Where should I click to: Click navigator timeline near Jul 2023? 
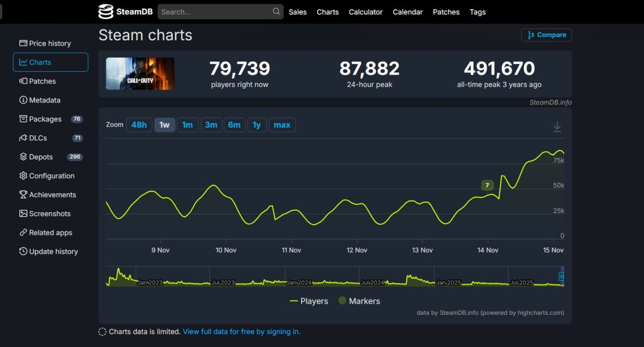(223, 282)
